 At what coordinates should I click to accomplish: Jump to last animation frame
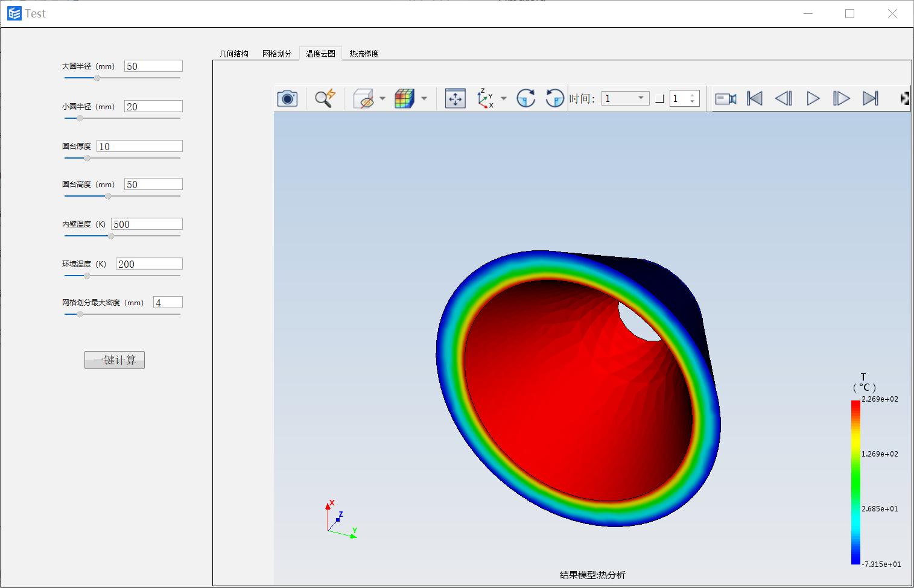871,98
